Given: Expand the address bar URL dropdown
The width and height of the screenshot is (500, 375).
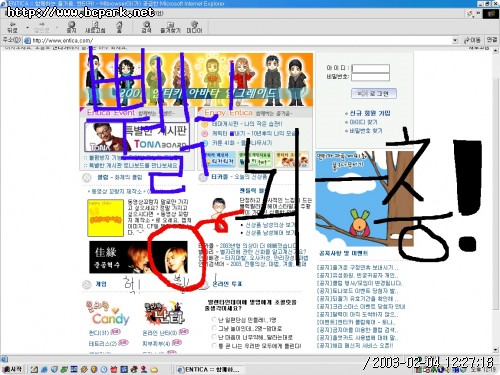Looking at the screenshot, I should (x=455, y=40).
